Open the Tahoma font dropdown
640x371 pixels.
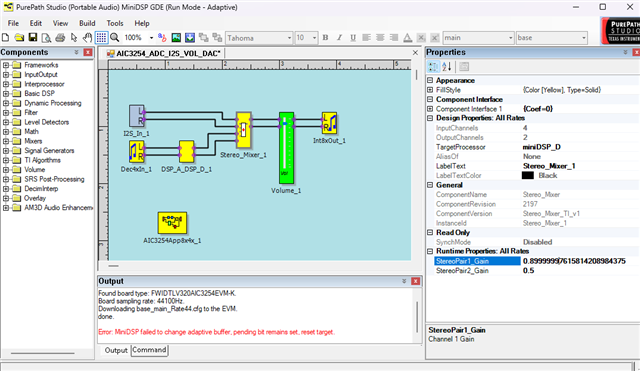coord(289,38)
